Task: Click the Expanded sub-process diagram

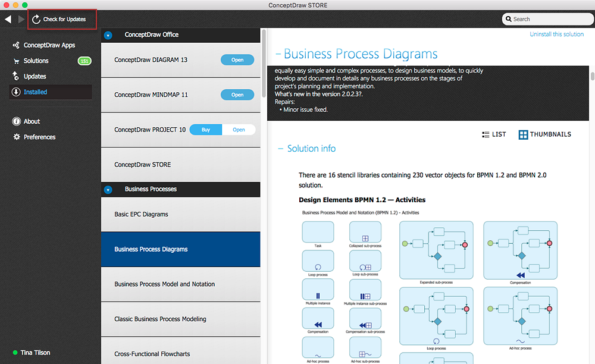Action: click(x=436, y=250)
